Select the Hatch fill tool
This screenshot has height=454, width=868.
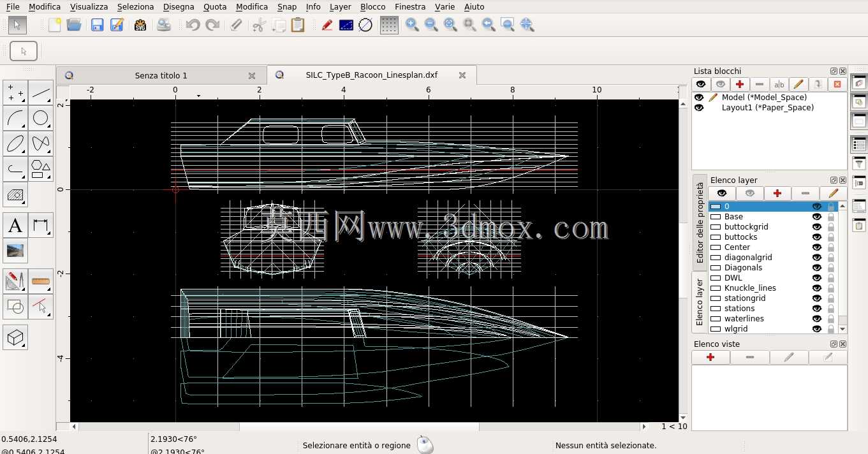(15, 194)
